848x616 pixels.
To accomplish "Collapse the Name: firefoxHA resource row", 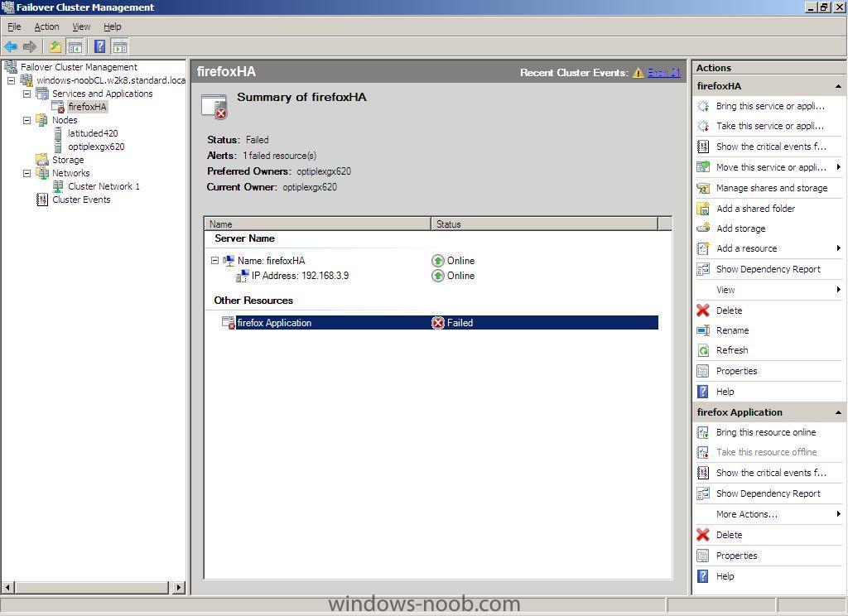I will click(214, 261).
